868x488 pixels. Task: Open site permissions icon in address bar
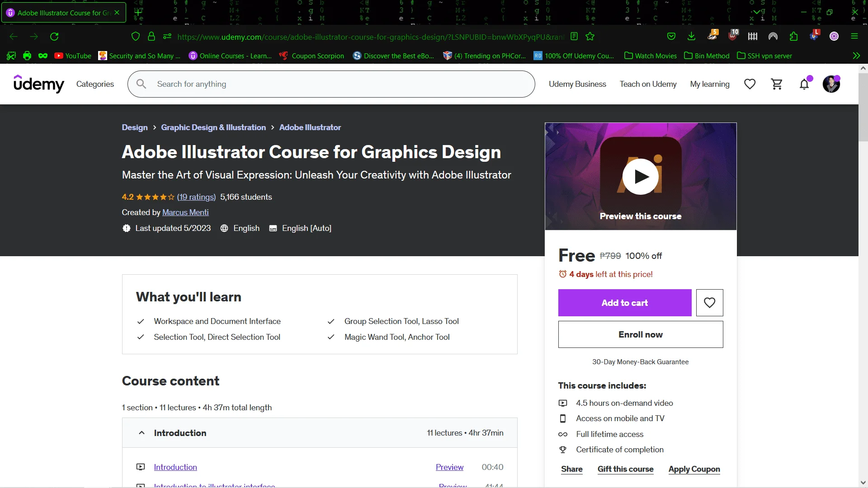point(167,37)
